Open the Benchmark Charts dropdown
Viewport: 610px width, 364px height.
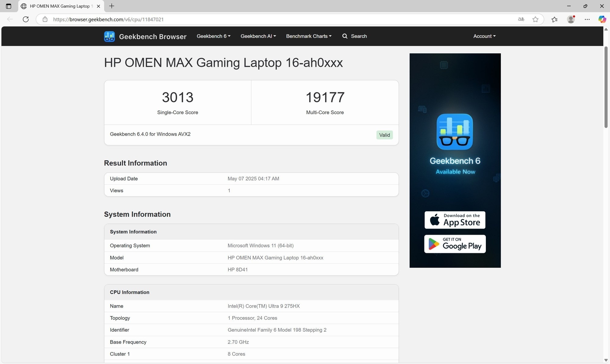click(x=309, y=36)
